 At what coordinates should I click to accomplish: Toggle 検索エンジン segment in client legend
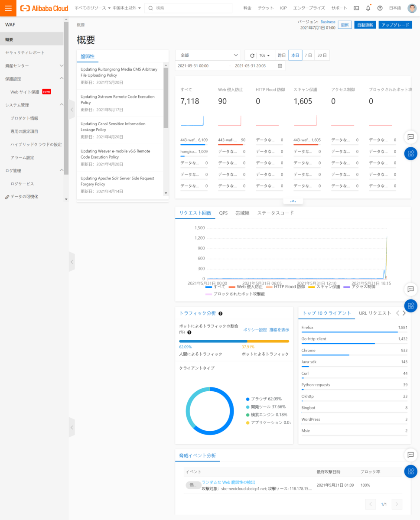(x=266, y=415)
